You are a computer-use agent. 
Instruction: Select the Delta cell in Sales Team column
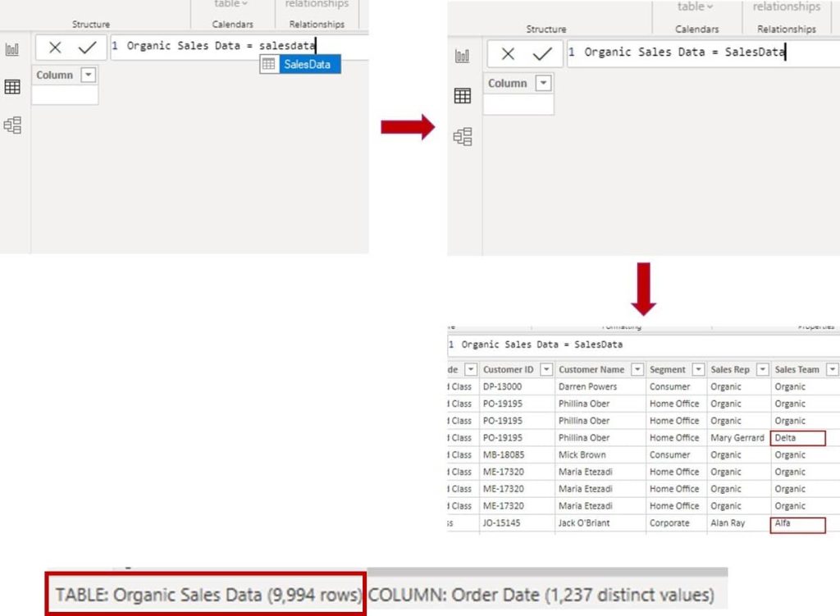click(x=798, y=438)
